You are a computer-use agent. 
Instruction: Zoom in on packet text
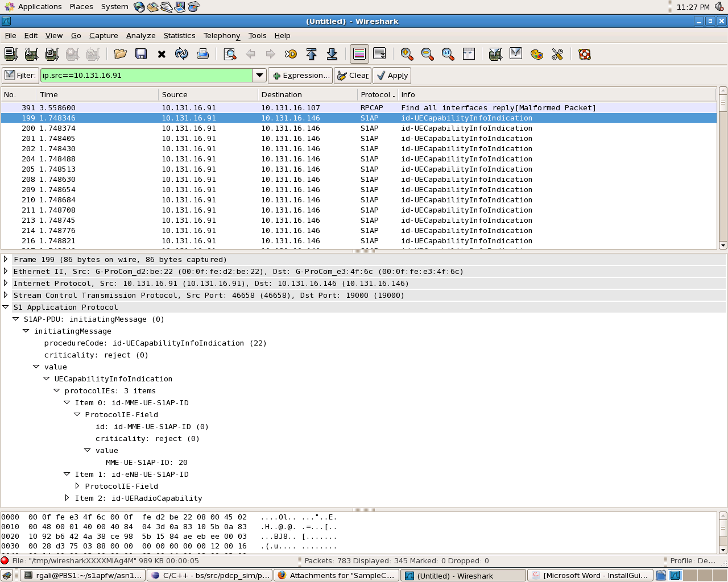coord(407,54)
